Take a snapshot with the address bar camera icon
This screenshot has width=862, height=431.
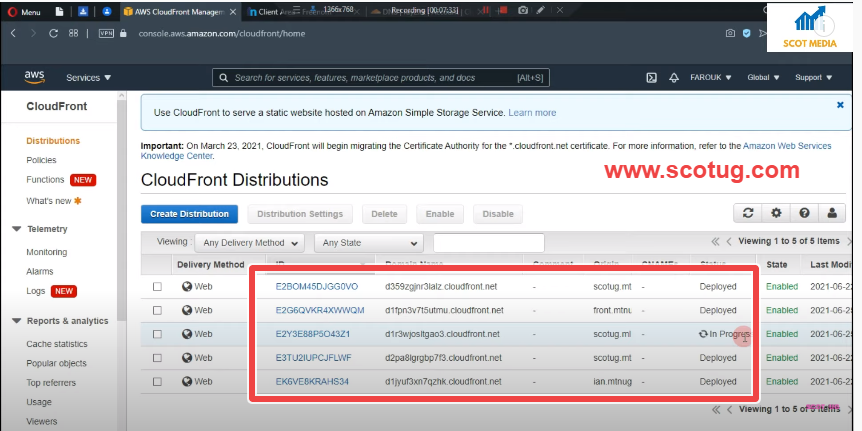(x=730, y=33)
